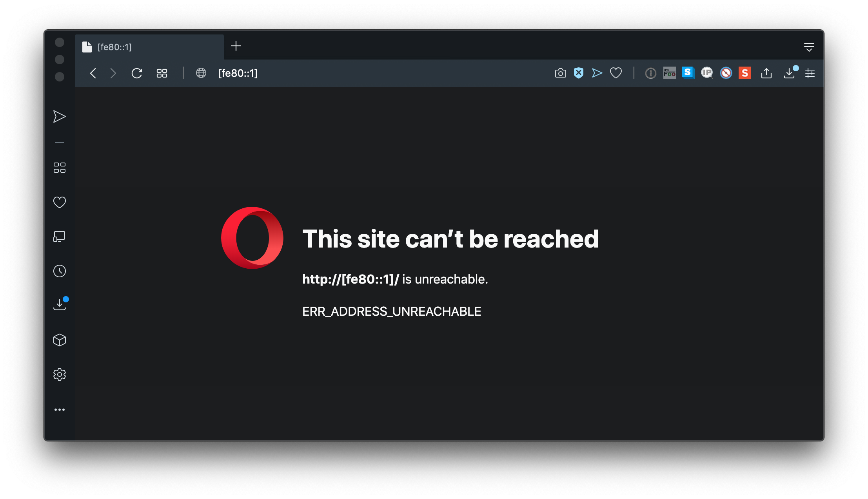
Task: Open a new tab with plus button
Action: point(236,46)
